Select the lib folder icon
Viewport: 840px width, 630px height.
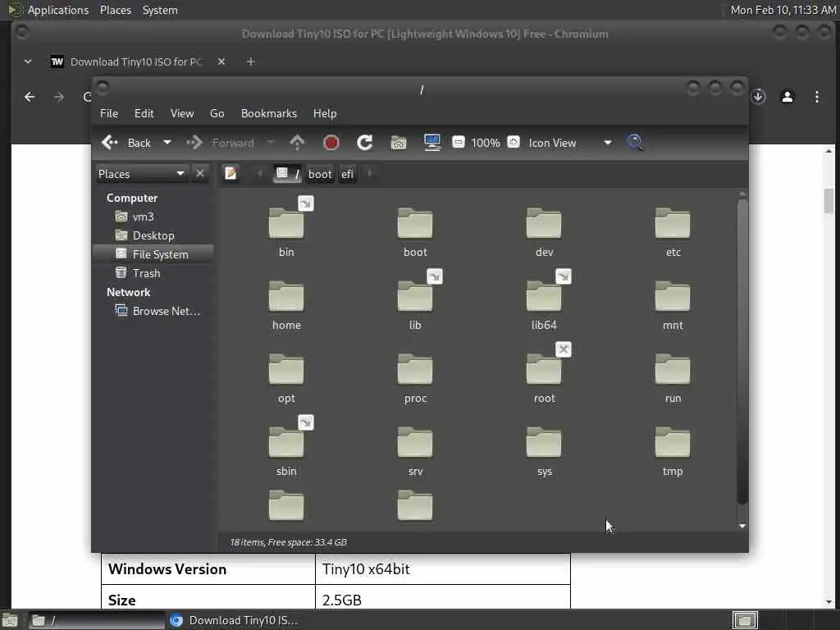click(415, 297)
